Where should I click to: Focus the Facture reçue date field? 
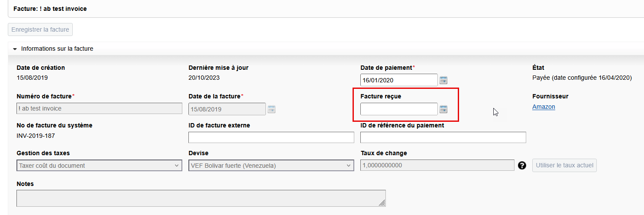[398, 109]
